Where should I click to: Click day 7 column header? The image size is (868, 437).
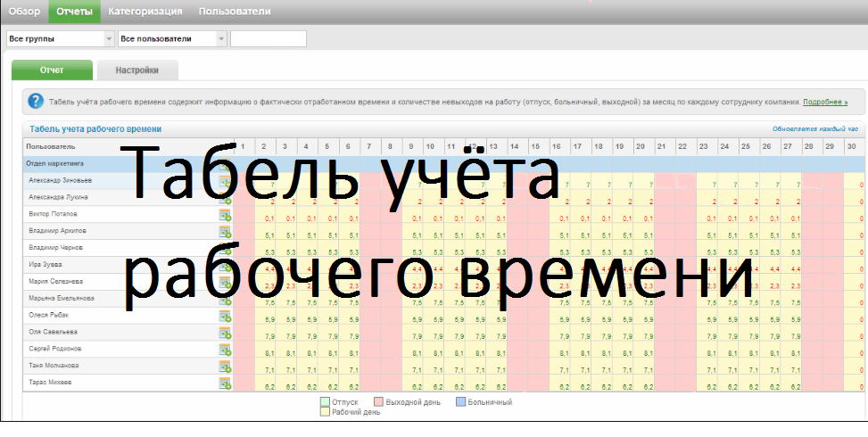click(370, 146)
